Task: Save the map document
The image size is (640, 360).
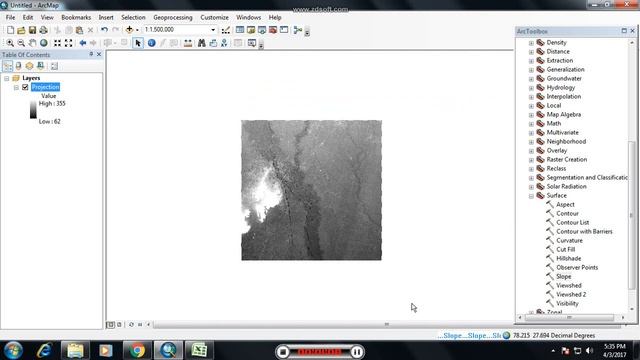Action: coord(32,30)
